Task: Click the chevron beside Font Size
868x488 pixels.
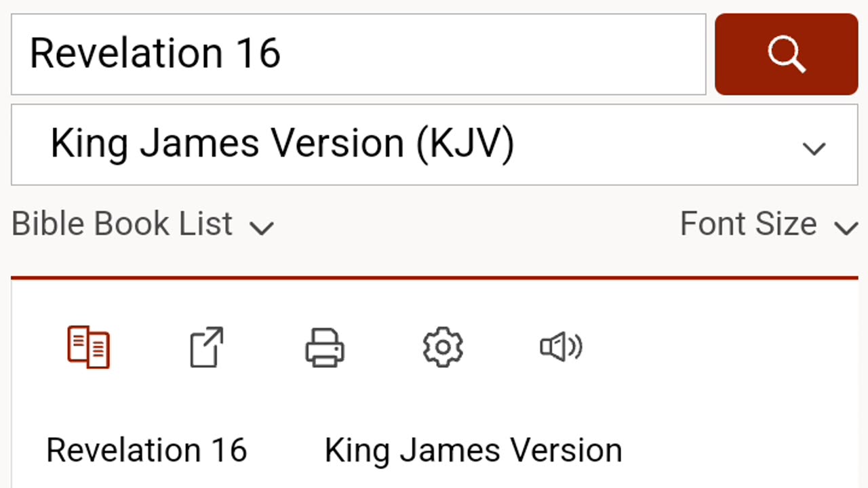Action: pyautogui.click(x=846, y=228)
